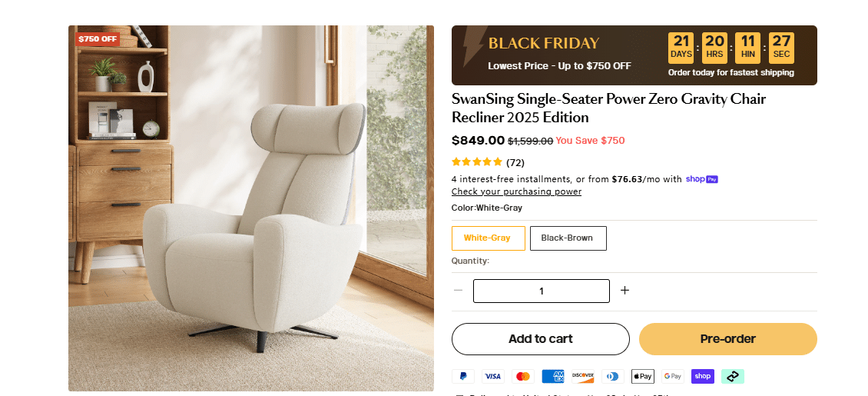Open the Check your purchasing power link
Viewport: 868px width, 396px height.
pos(516,191)
